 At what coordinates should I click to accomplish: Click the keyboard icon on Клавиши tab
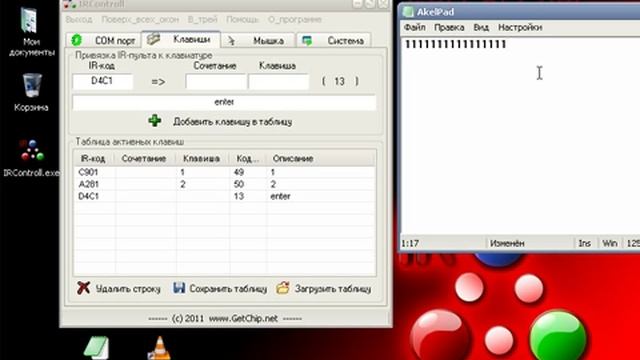click(x=153, y=39)
